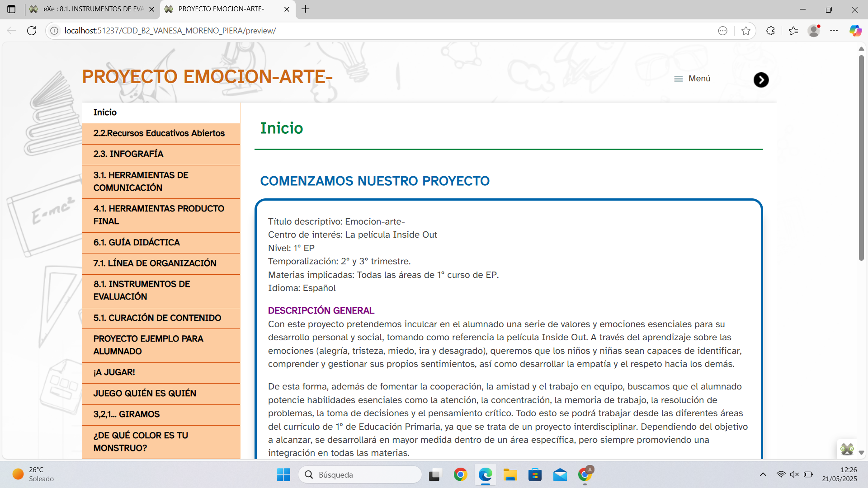Open ¿DE QUÉ COLOR ES TU MONSTRUO? page
Screen dimensions: 868x488
point(161,442)
